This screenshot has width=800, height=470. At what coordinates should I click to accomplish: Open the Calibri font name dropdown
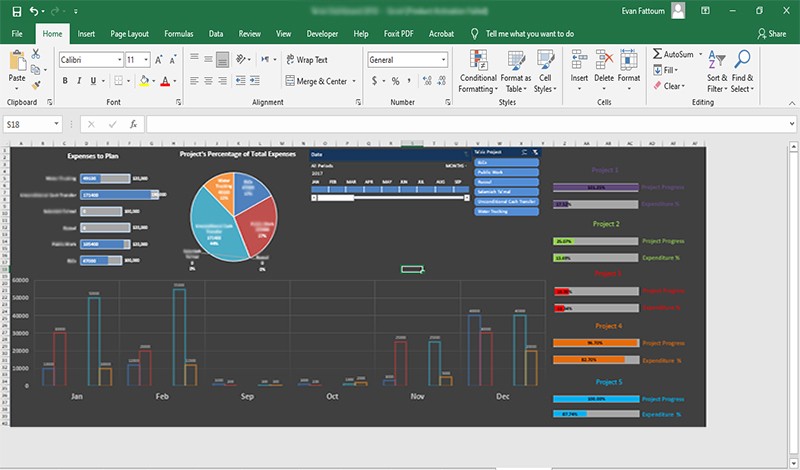117,60
